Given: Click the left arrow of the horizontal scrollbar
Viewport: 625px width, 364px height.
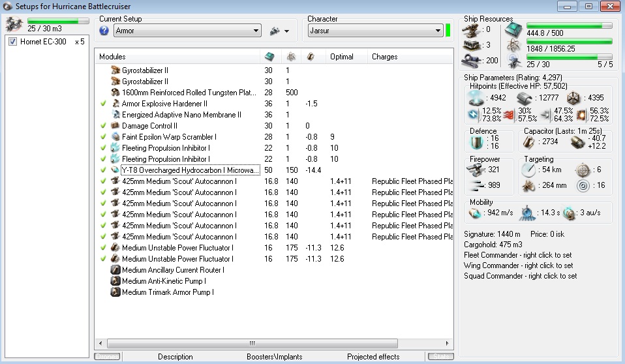Looking at the screenshot, I should 100,343.
